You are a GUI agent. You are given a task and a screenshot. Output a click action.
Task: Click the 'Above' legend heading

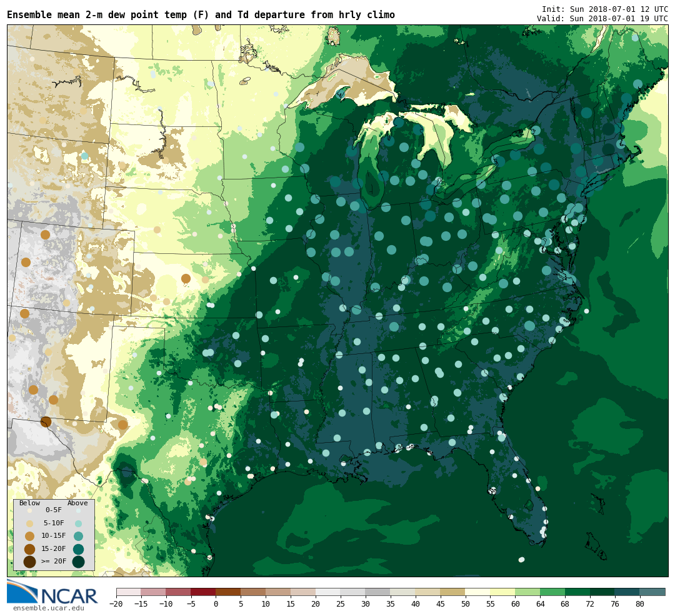tap(77, 503)
